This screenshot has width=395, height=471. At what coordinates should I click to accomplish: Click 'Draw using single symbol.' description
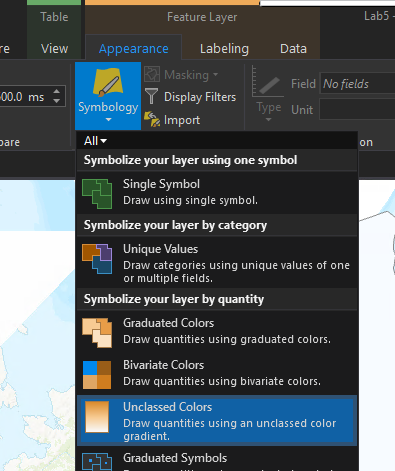[x=190, y=200]
